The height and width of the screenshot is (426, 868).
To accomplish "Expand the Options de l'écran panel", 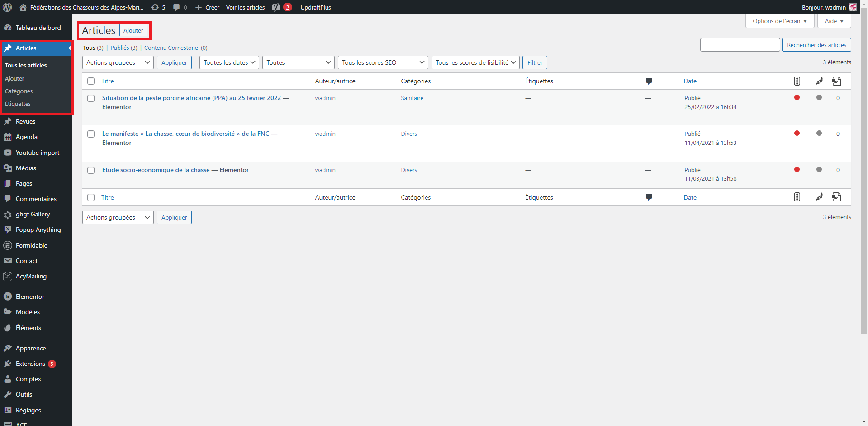I will click(779, 21).
